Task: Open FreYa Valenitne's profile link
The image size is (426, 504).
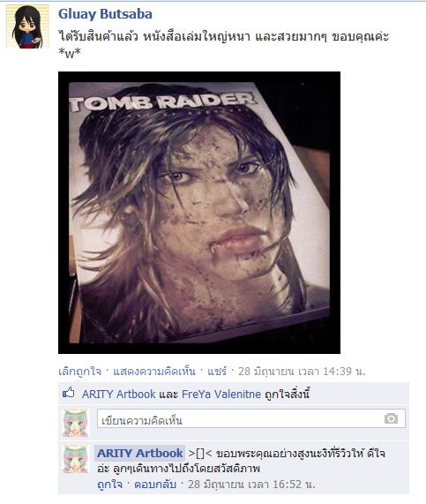Action: [221, 394]
